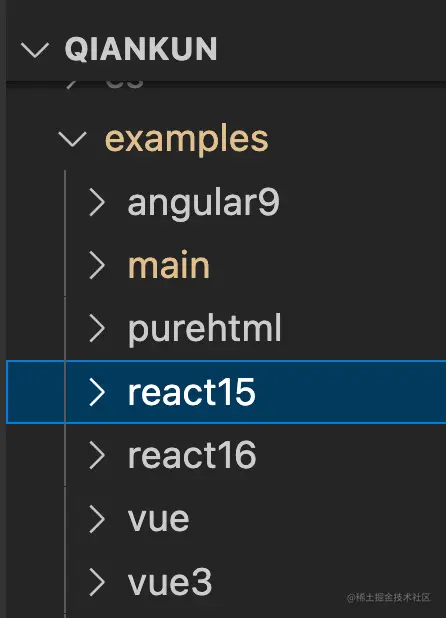Collapse the QIANKUN section chevron

[35, 50]
